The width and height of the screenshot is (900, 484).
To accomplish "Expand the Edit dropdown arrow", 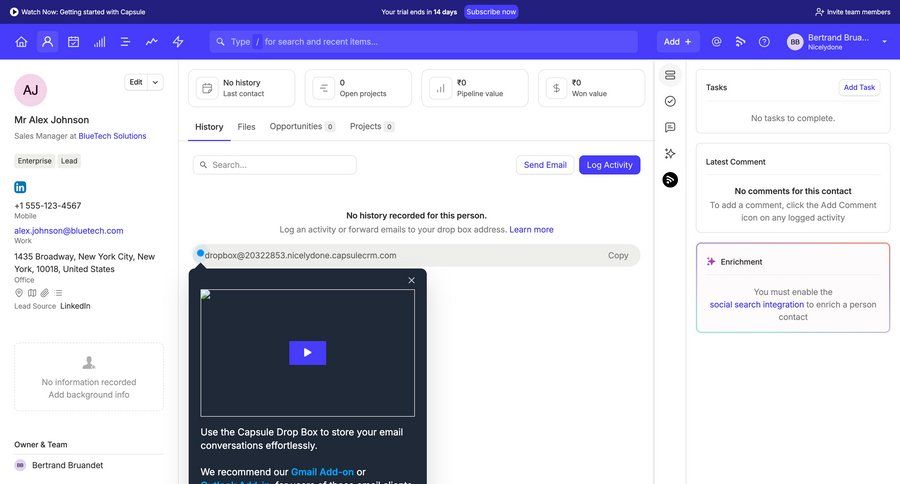I will [x=156, y=82].
